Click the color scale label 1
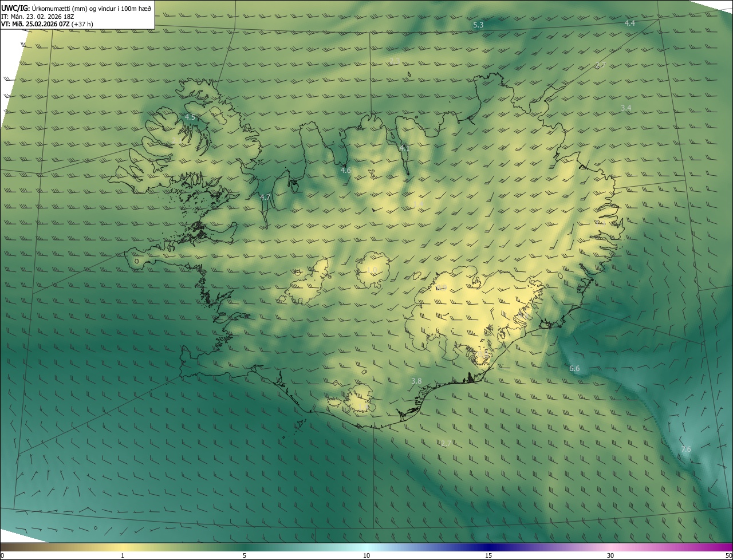Image resolution: width=733 pixels, height=560 pixels. [x=123, y=556]
